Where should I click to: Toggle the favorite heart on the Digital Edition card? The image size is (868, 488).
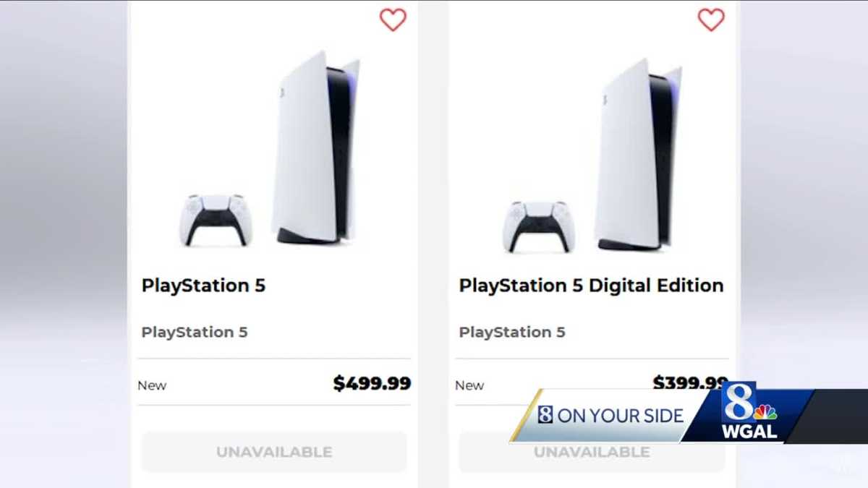712,20
